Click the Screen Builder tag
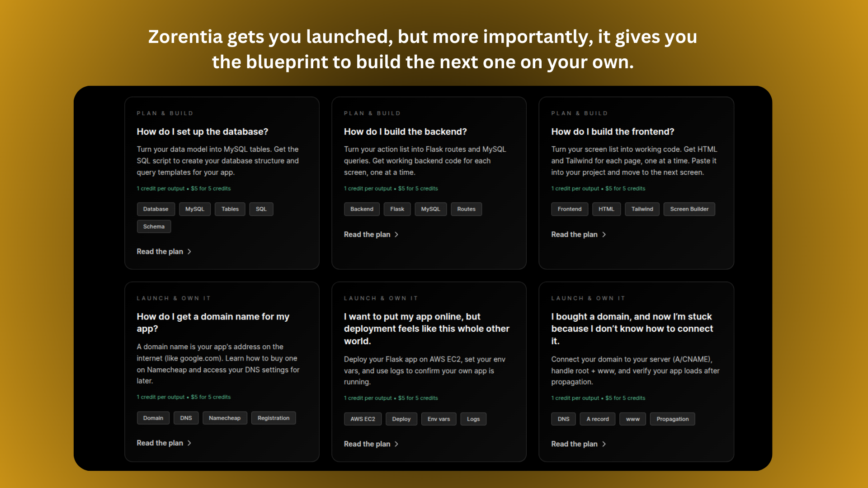 (x=689, y=209)
